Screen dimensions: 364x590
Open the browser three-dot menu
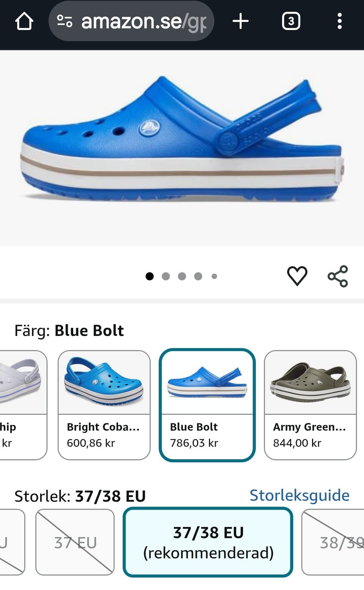click(339, 21)
